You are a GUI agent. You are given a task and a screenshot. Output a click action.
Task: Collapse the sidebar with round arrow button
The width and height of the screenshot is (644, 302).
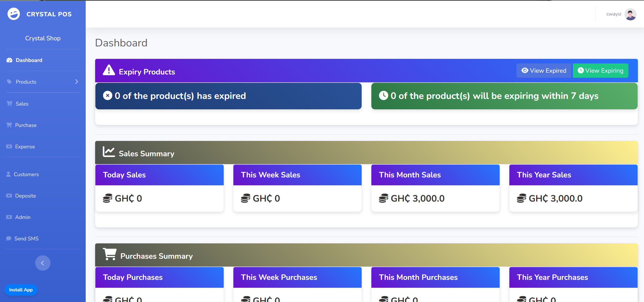pos(43,263)
